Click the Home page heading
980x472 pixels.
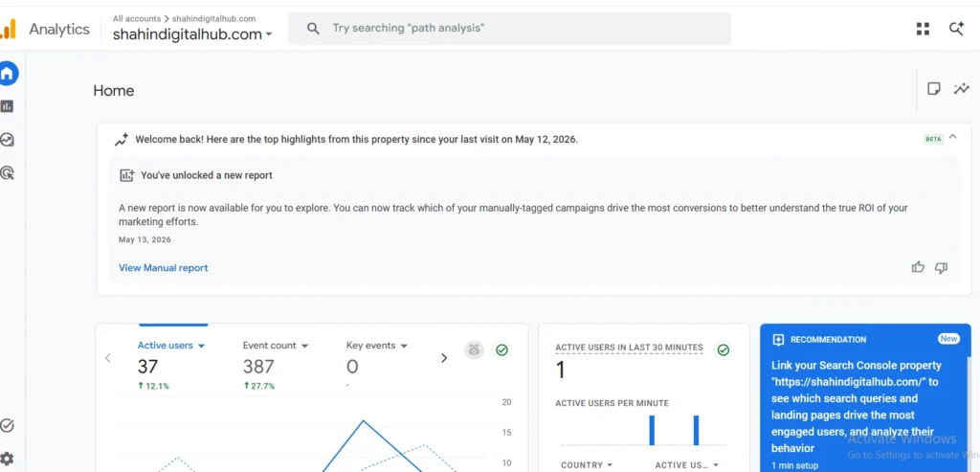pyautogui.click(x=114, y=91)
